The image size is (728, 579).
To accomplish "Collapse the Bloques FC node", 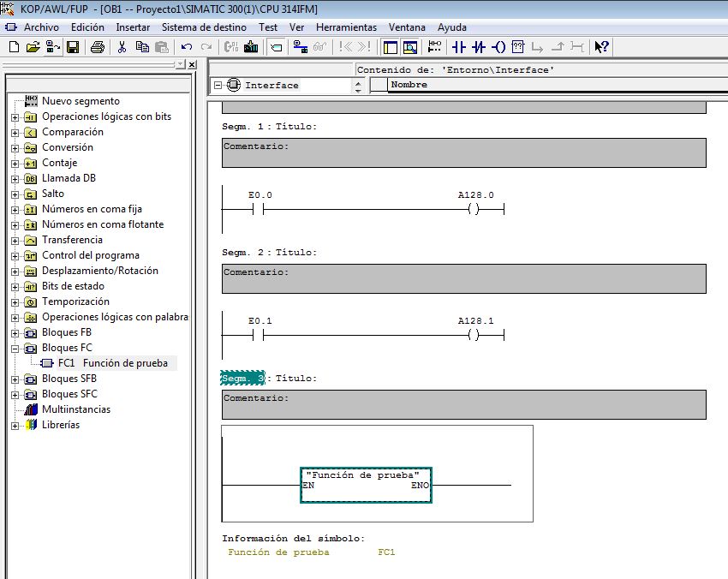I will (x=15, y=349).
